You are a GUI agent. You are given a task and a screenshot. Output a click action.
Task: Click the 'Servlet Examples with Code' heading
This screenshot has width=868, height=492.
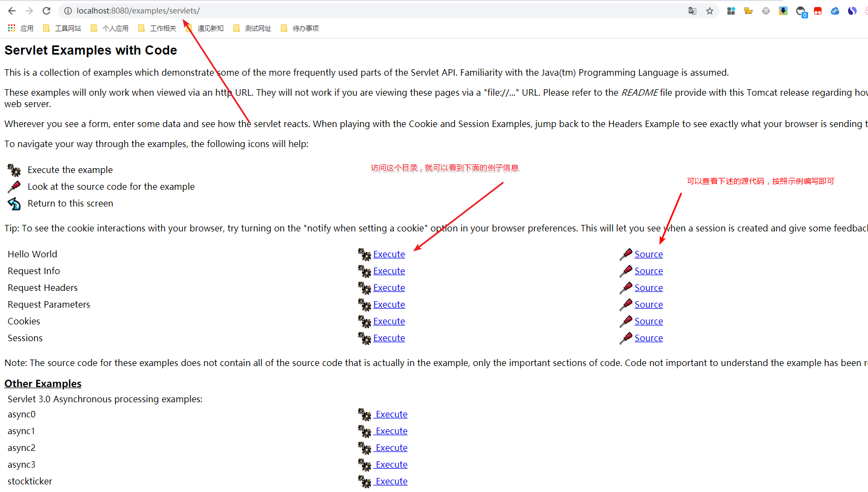(x=91, y=50)
